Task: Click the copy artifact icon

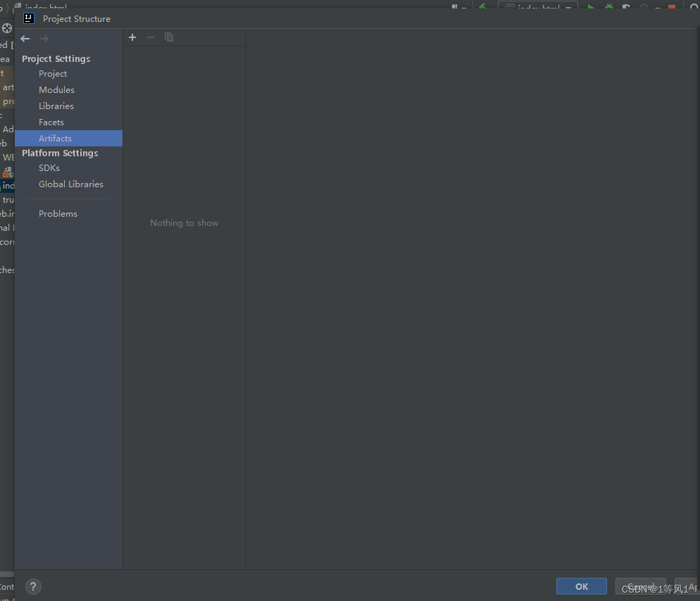Action: (x=169, y=37)
